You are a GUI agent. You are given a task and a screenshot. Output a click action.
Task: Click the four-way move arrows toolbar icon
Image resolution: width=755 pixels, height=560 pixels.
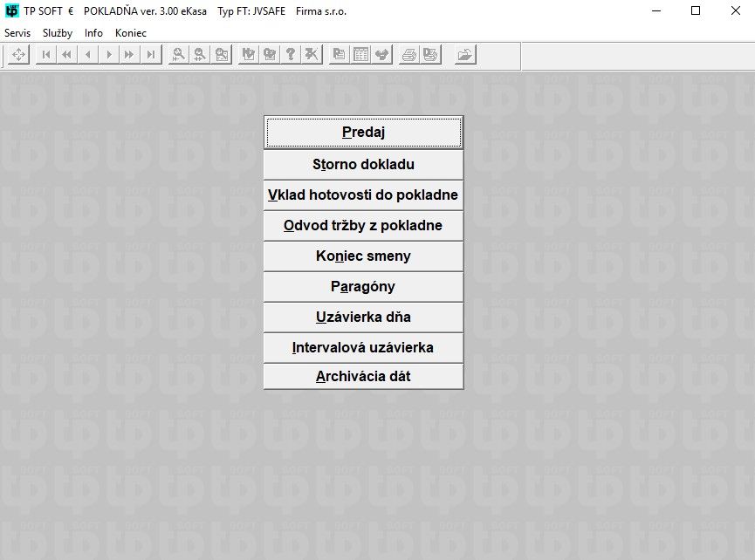pos(19,54)
